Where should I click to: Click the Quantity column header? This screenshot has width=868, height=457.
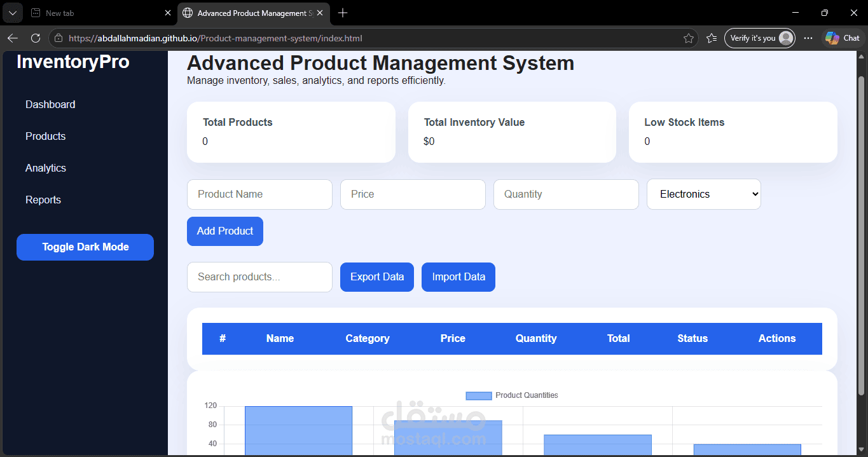tap(536, 339)
